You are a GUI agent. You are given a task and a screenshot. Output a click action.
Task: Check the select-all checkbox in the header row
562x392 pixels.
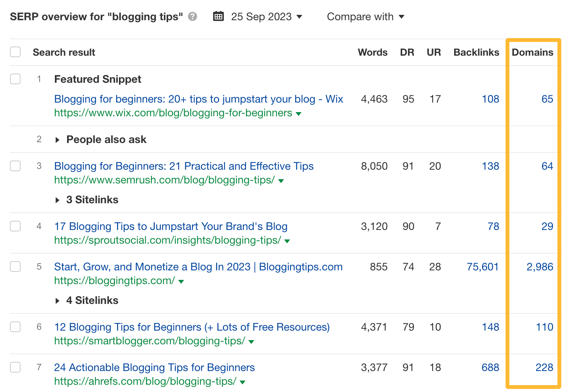point(15,52)
